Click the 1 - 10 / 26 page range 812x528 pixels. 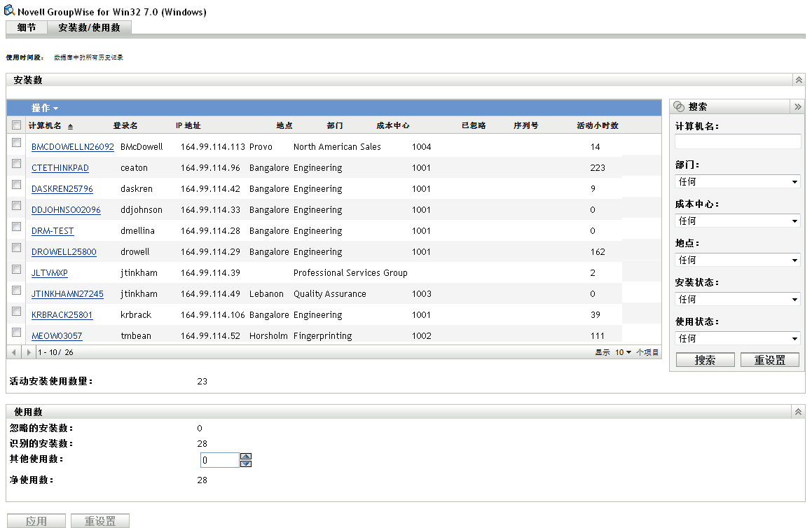click(55, 352)
